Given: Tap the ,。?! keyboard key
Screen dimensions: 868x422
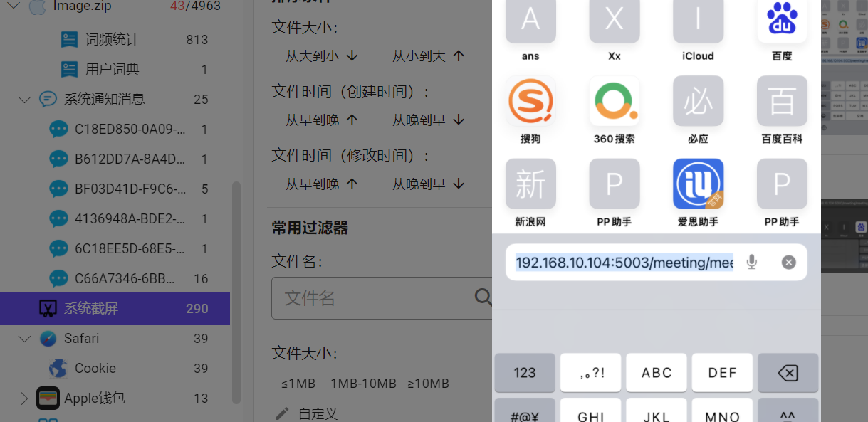Looking at the screenshot, I should pyautogui.click(x=591, y=373).
